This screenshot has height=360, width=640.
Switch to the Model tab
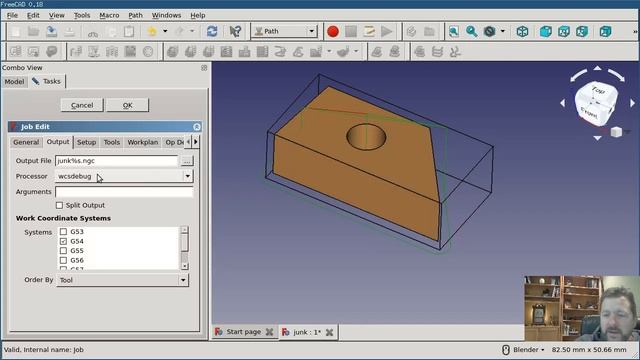coord(14,81)
